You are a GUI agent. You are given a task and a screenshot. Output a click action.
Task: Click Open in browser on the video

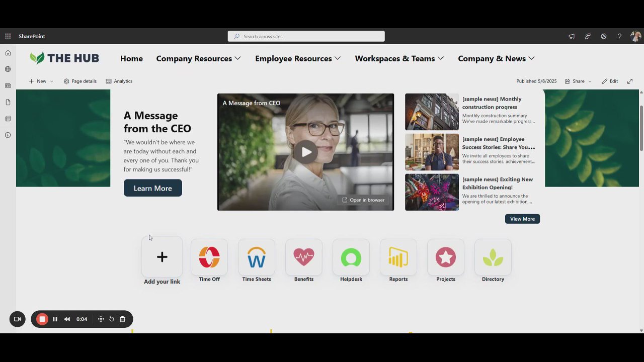363,200
